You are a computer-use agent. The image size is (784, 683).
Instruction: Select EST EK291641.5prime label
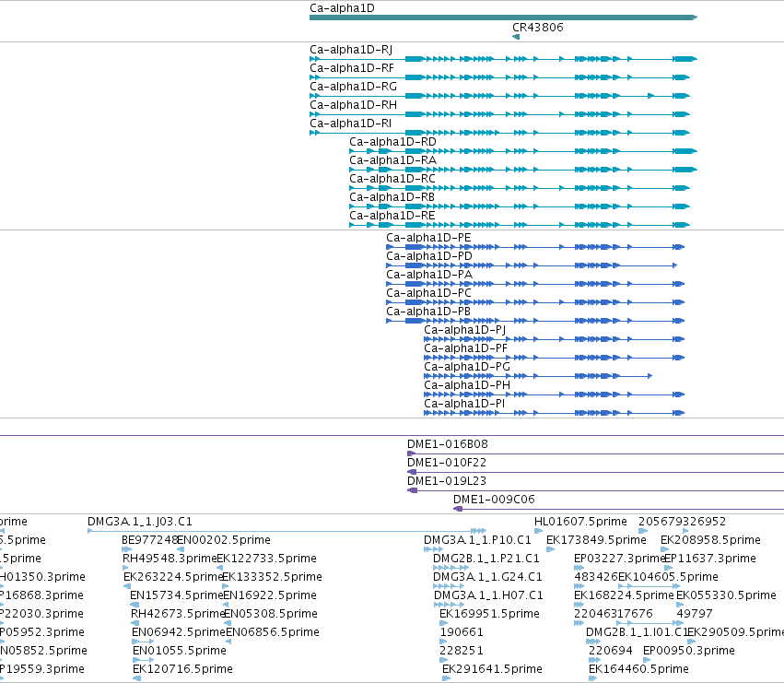point(493,669)
